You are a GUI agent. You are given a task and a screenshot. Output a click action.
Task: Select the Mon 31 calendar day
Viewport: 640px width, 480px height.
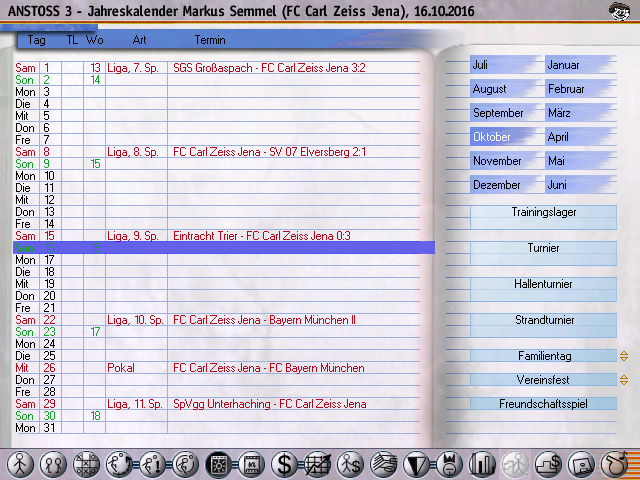coord(35,428)
